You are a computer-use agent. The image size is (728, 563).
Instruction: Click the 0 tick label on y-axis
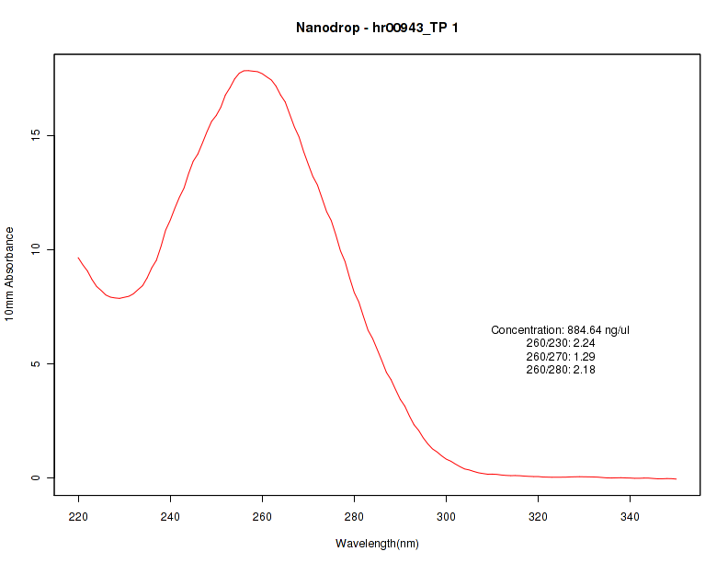tap(36, 477)
